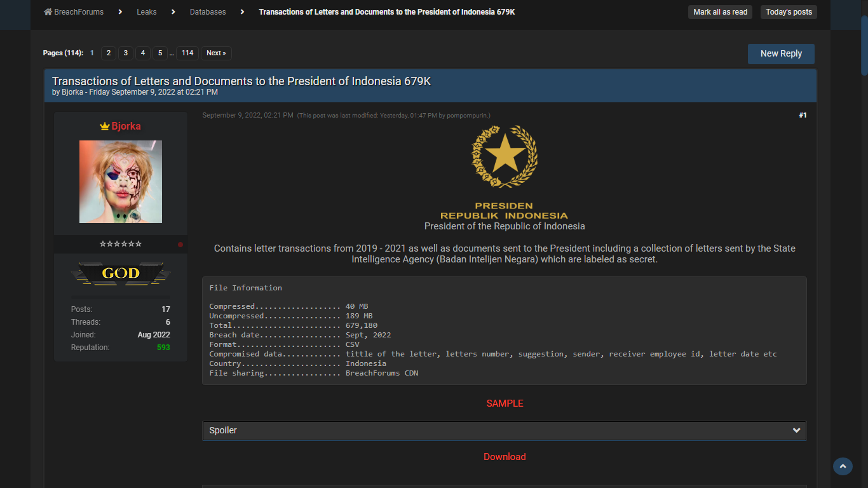Click the red offline status dot
Viewport: 868px width, 488px height.
[180, 245]
